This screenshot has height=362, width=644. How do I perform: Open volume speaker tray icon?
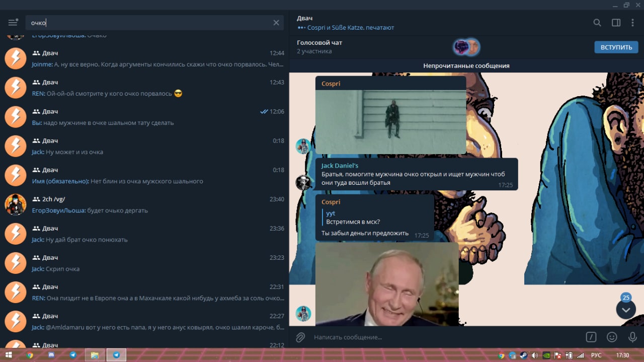coord(534,355)
